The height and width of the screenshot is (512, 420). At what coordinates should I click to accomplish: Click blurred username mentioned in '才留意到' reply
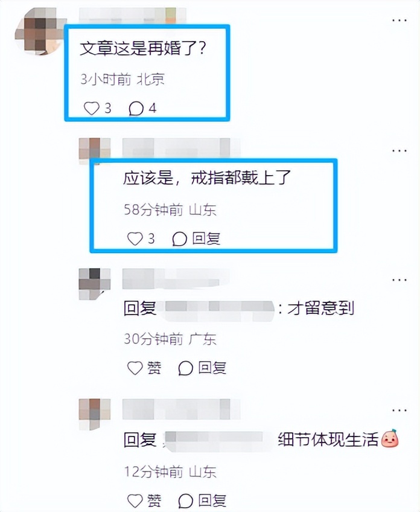(x=219, y=309)
